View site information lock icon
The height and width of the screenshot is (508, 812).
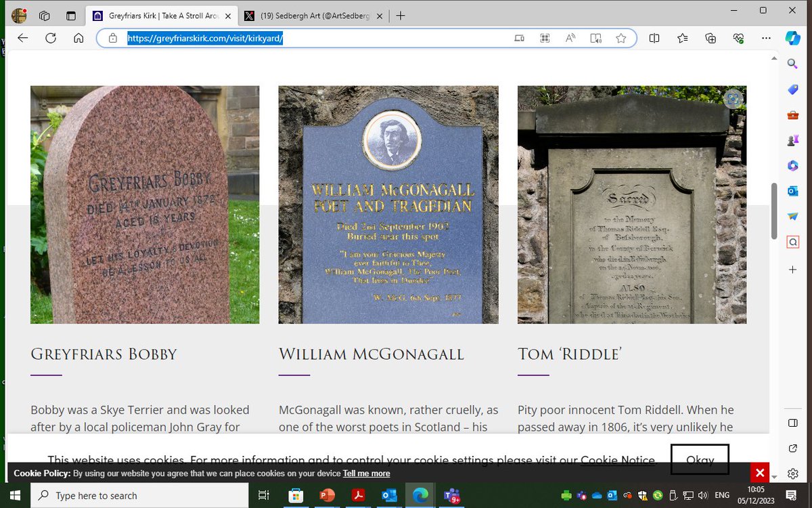112,39
